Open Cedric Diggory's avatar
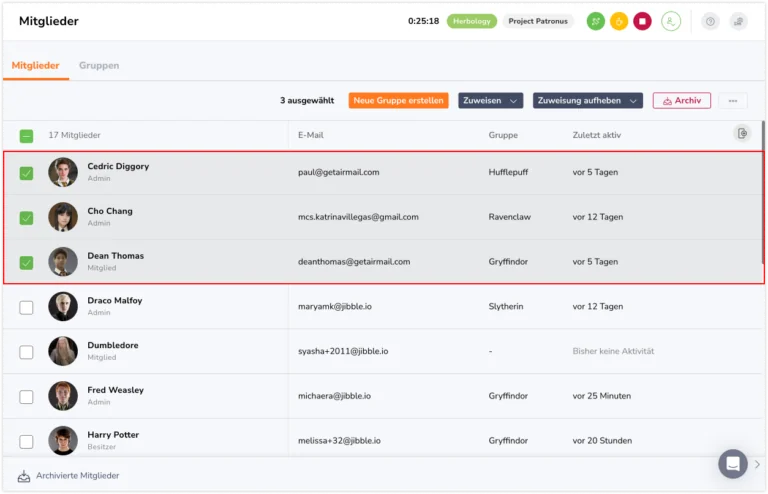768x494 pixels. 63,172
